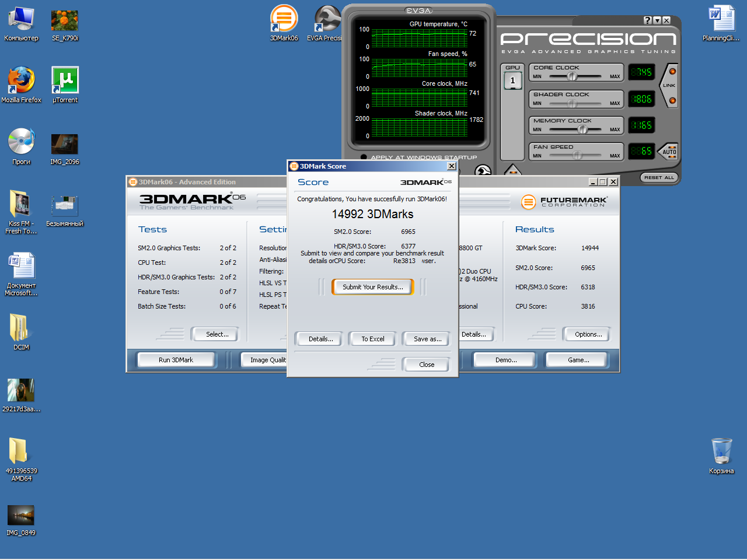
Task: Toggle the LINK clocks button in Precision
Action: coord(669,86)
